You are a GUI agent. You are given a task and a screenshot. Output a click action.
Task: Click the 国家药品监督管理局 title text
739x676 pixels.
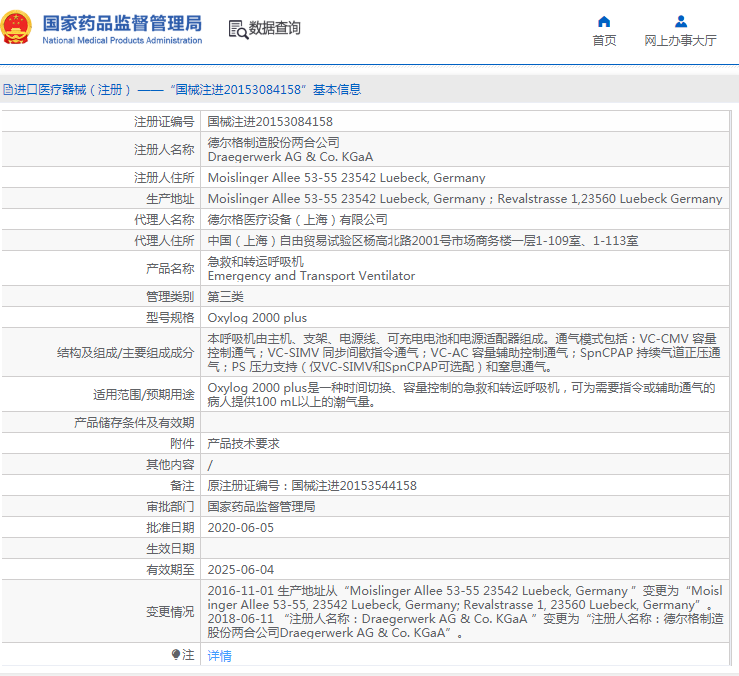[122, 23]
